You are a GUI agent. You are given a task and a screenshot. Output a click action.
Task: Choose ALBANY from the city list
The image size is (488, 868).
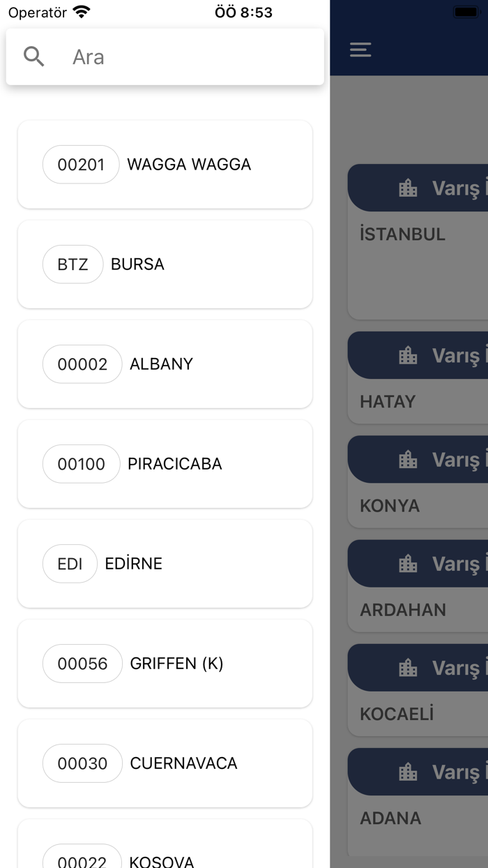(165, 364)
